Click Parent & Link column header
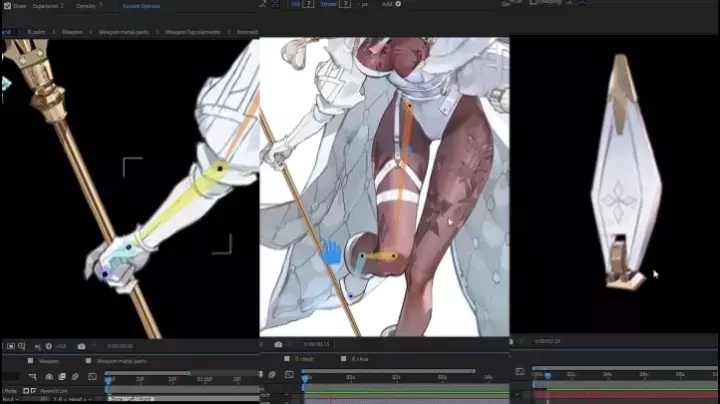The width and height of the screenshot is (720, 404). [54, 391]
